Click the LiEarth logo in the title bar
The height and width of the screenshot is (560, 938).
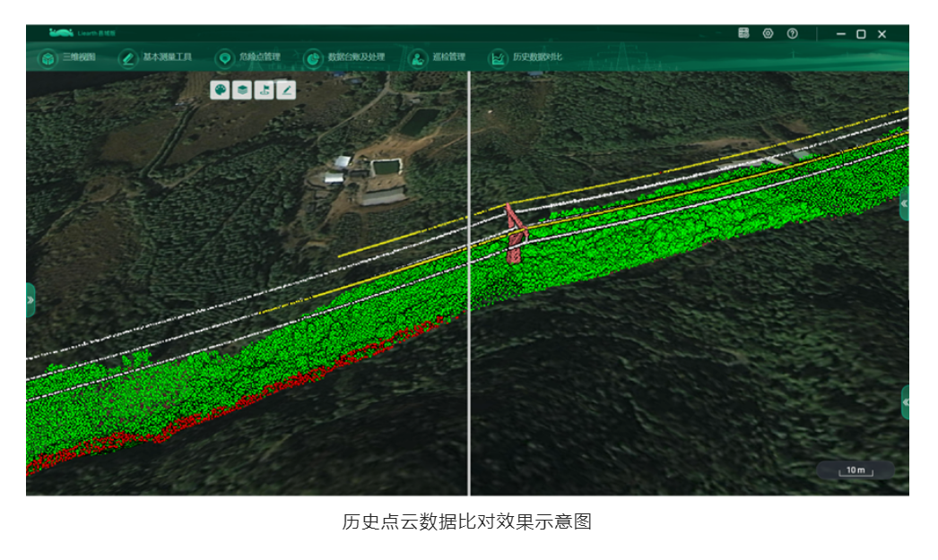[70, 33]
